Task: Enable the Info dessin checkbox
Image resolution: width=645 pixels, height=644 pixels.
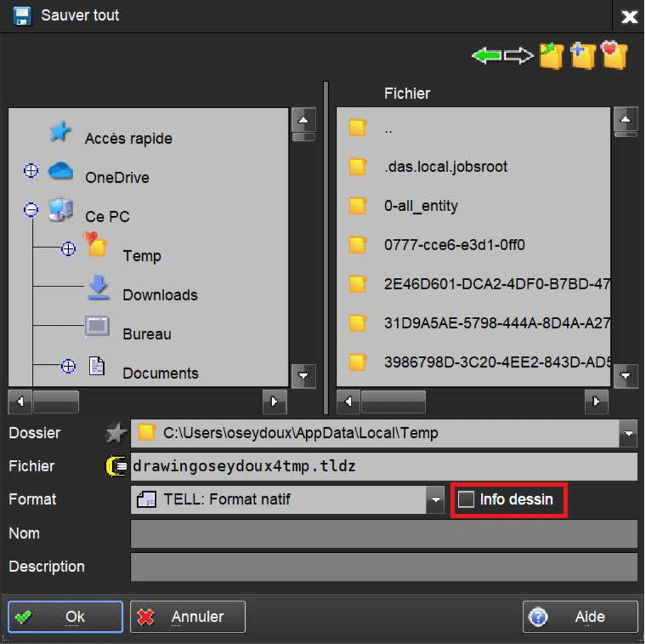Action: point(466,499)
